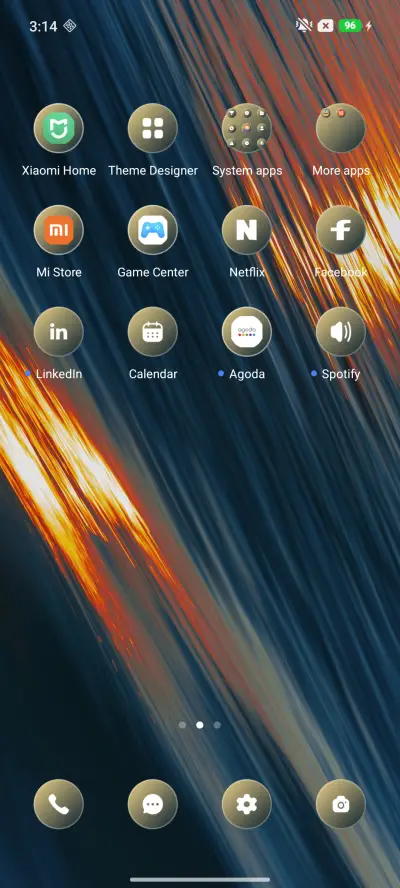400x888 pixels.
Task: Open Settings gear in dock
Action: (x=246, y=804)
